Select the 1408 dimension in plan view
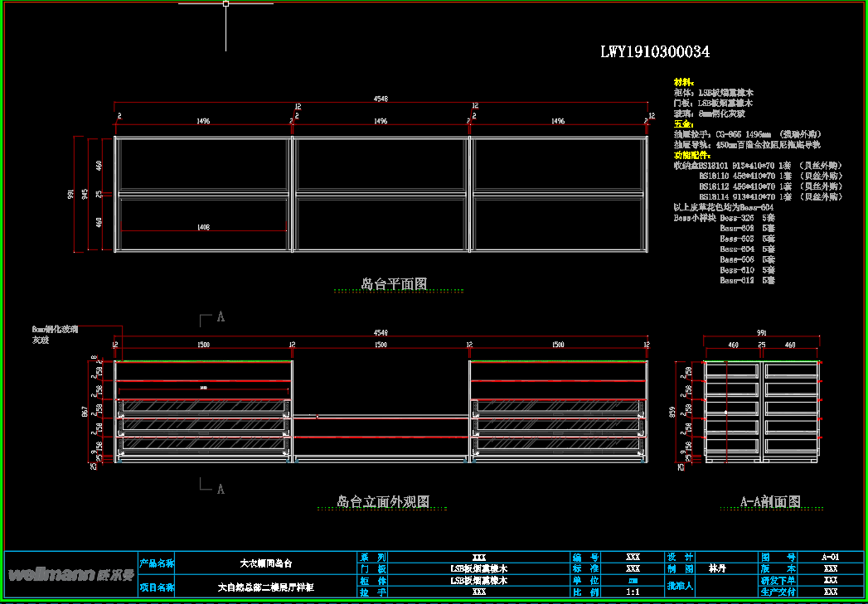The height and width of the screenshot is (604, 868). tap(203, 227)
